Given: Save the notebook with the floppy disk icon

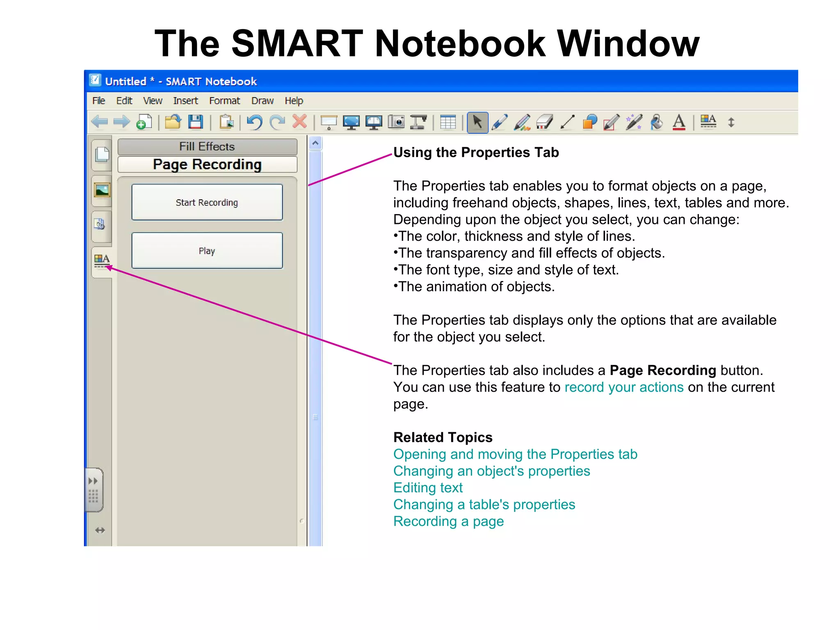Looking at the screenshot, I should click(x=196, y=122).
